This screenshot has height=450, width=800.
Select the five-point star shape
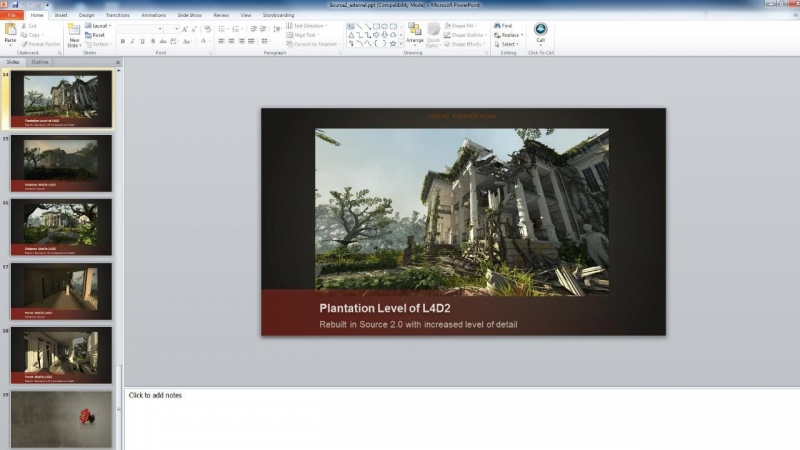[393, 44]
